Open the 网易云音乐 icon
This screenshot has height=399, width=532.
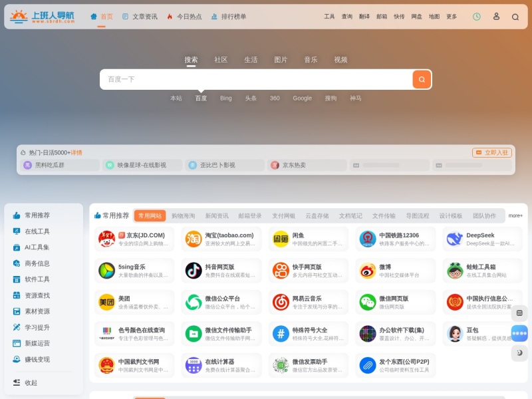tap(281, 302)
